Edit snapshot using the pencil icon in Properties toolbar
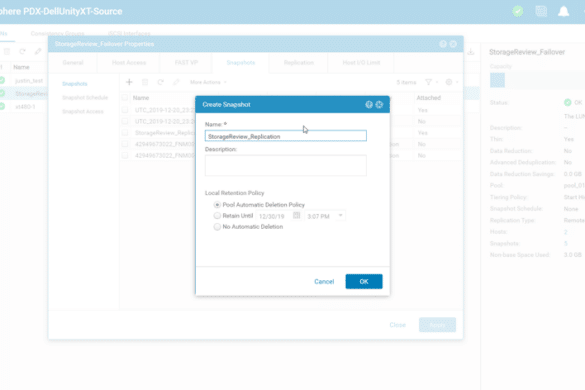Viewport: 585px width, 390px height. pyautogui.click(x=176, y=82)
